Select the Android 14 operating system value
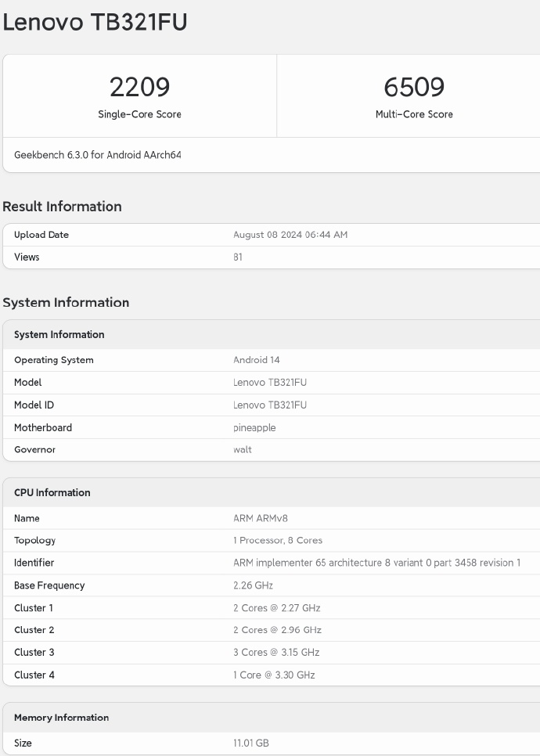Viewport: 540px width, 756px height. coord(257,360)
